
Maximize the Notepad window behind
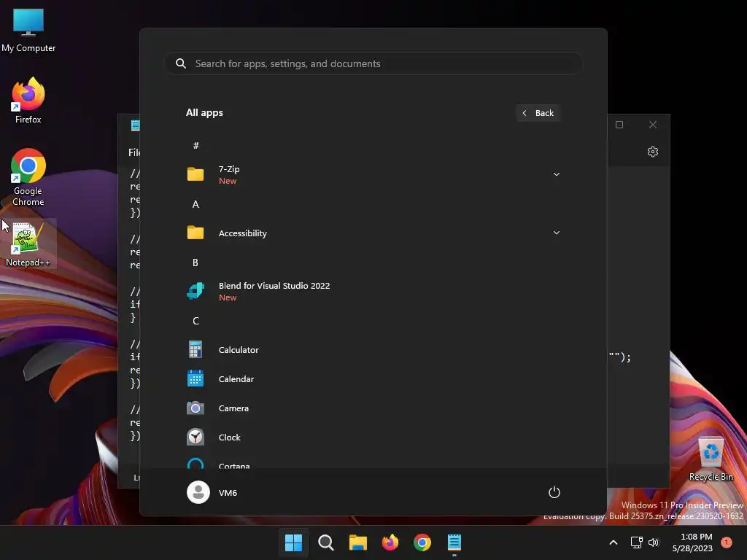(x=619, y=124)
